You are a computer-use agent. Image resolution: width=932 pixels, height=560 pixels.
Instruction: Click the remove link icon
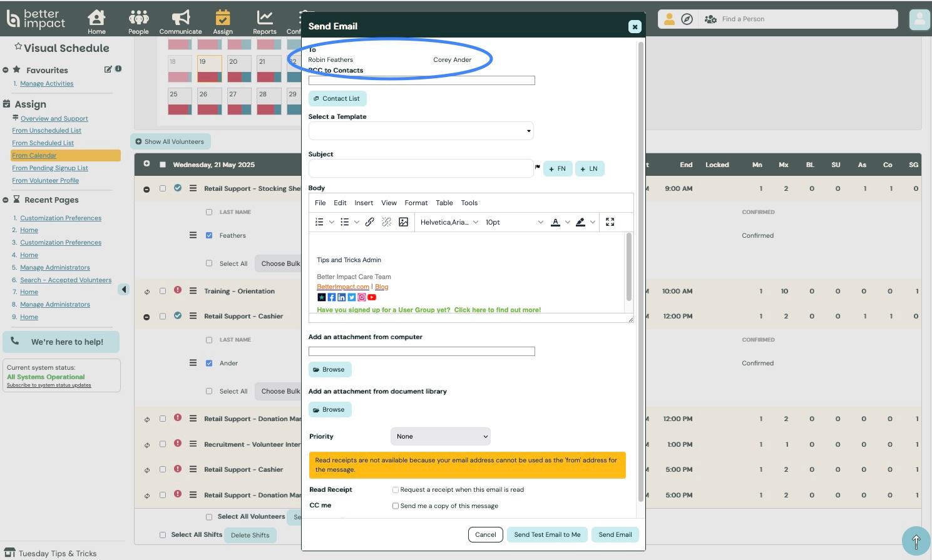click(x=387, y=222)
